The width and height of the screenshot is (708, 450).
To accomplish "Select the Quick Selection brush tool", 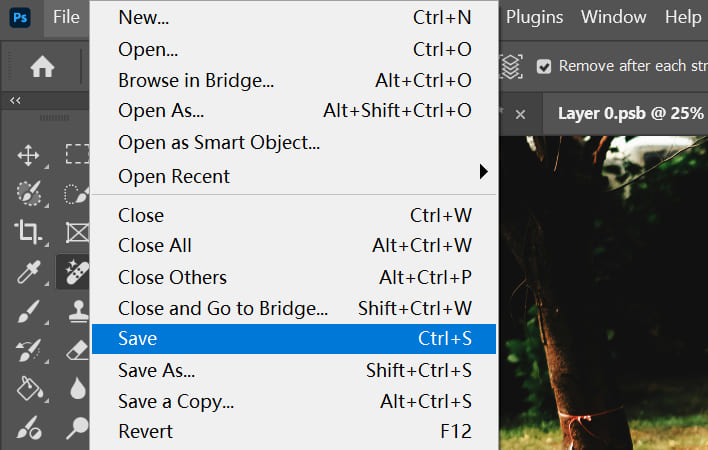I will coord(77,194).
